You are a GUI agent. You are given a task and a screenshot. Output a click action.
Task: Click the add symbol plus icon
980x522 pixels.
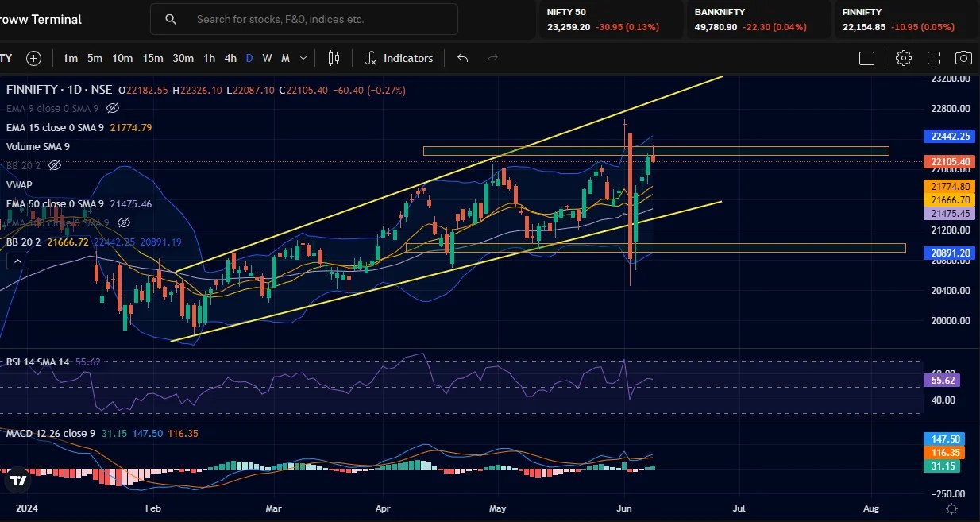[33, 58]
